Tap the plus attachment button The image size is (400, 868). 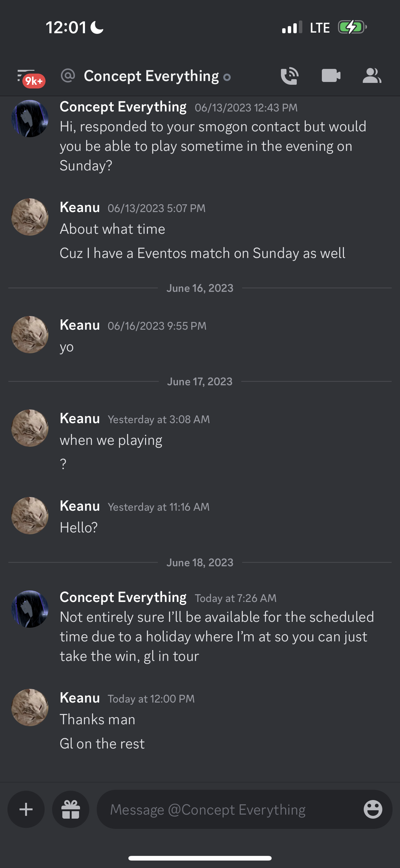click(x=26, y=809)
